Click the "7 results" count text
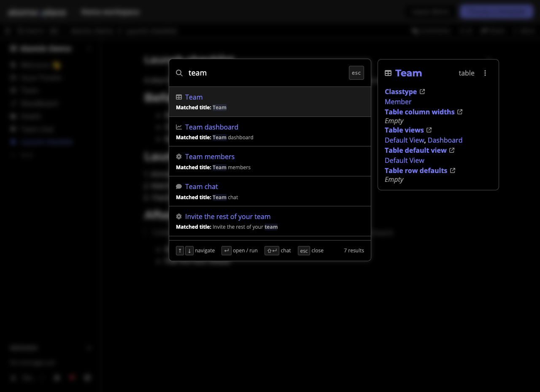540x392 pixels. pos(354,251)
